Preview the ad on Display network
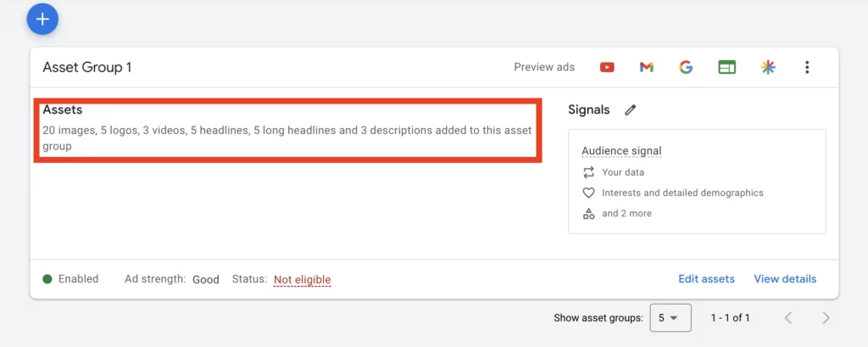The image size is (868, 347). click(726, 68)
